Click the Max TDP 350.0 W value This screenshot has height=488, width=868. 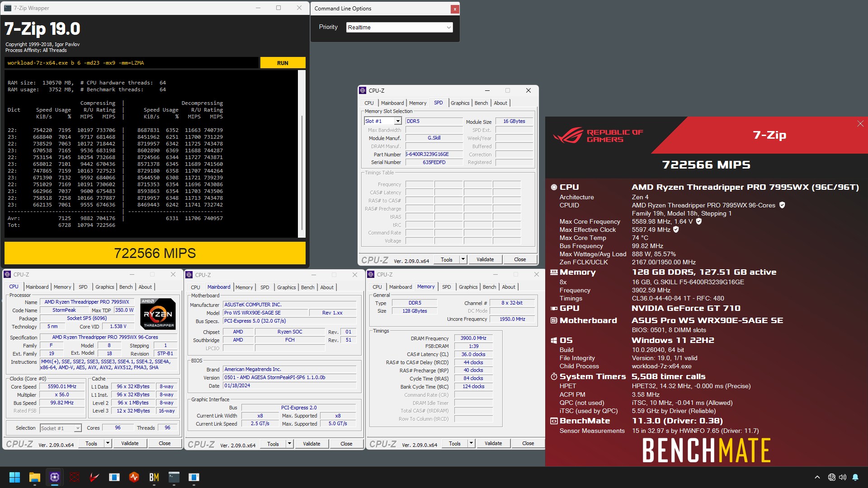click(x=124, y=310)
